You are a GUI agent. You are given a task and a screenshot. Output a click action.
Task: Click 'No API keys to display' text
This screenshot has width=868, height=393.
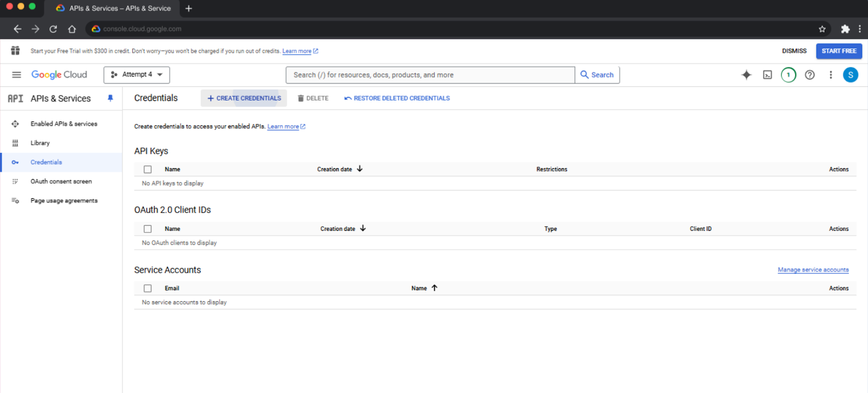(173, 183)
